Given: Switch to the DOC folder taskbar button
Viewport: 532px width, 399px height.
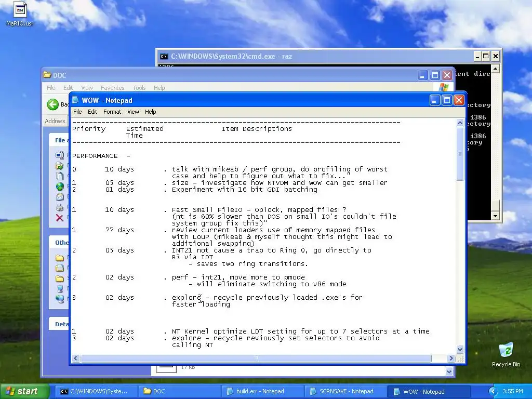Looking at the screenshot, I should point(179,391).
